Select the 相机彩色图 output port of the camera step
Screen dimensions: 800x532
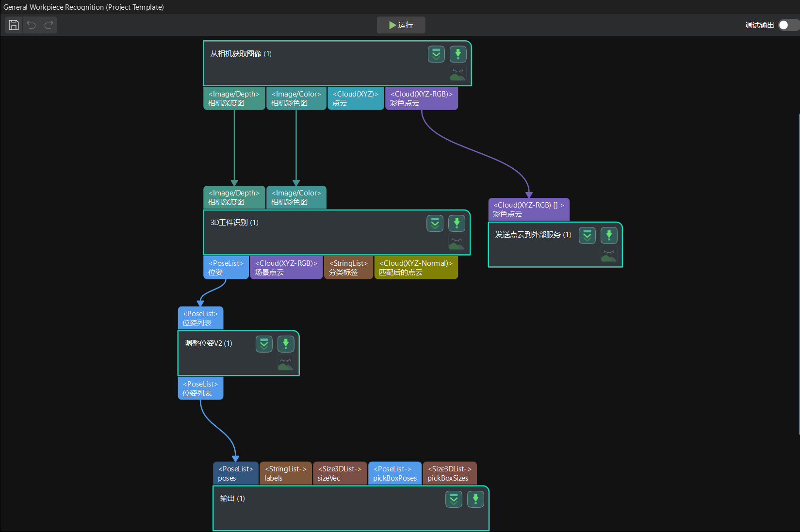296,98
